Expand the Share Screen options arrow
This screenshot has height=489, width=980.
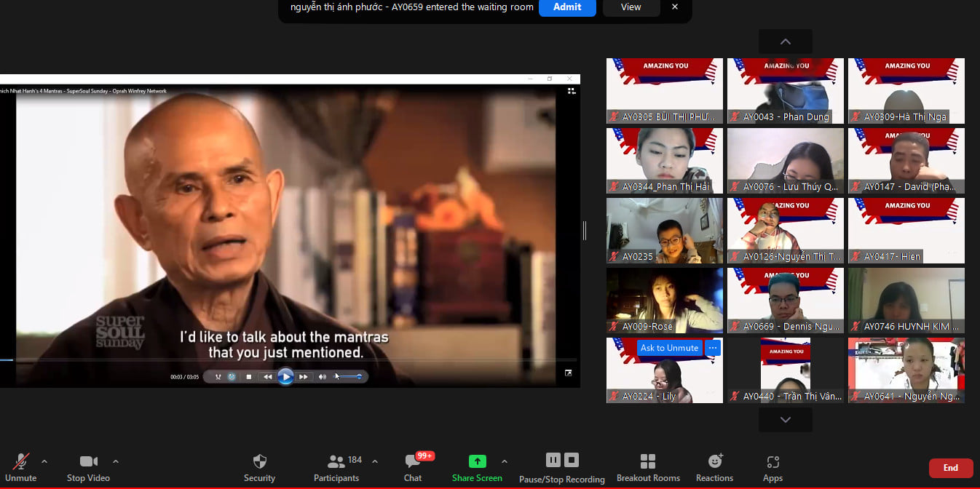pyautogui.click(x=505, y=461)
